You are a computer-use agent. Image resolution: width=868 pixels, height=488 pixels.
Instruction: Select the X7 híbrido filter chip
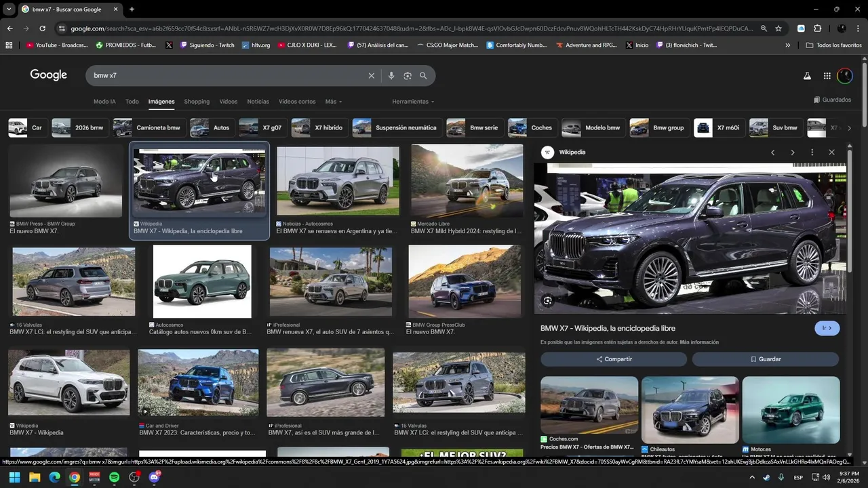319,127
